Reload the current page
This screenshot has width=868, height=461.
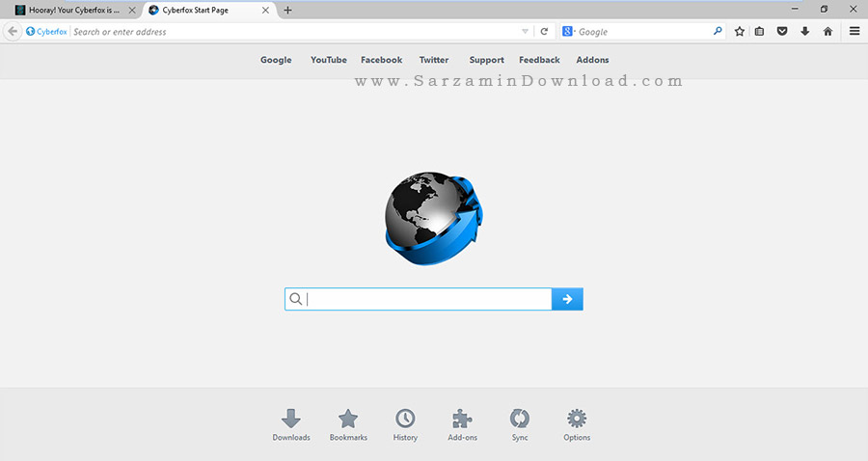544,32
